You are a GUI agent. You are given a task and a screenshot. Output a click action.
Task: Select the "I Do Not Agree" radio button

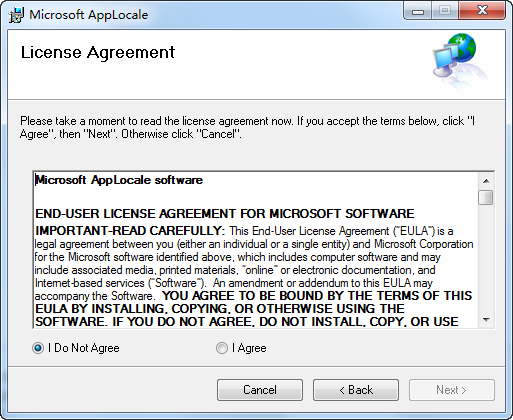coord(38,348)
